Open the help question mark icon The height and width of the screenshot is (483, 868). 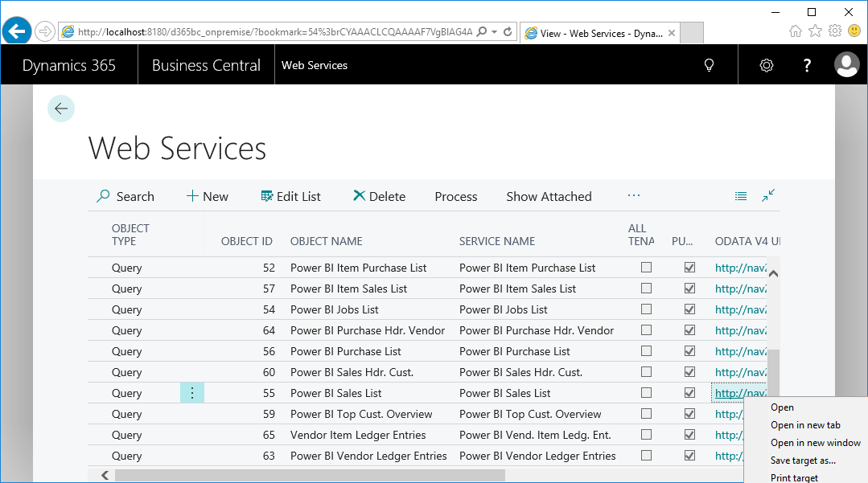tap(807, 65)
